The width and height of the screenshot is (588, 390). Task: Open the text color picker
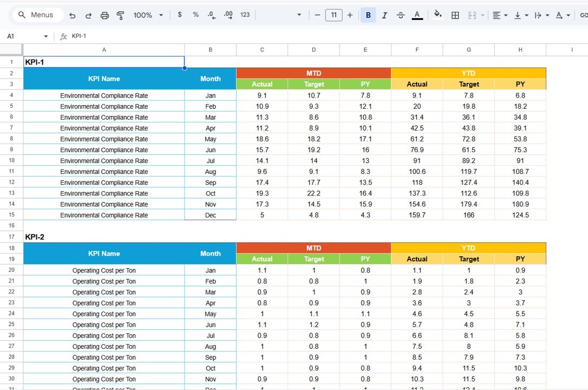[417, 15]
